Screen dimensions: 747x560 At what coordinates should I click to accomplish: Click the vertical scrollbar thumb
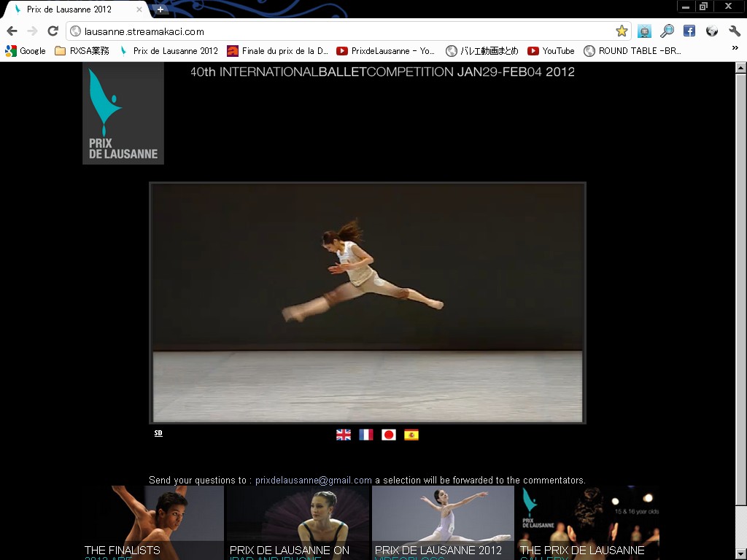pyautogui.click(x=741, y=289)
